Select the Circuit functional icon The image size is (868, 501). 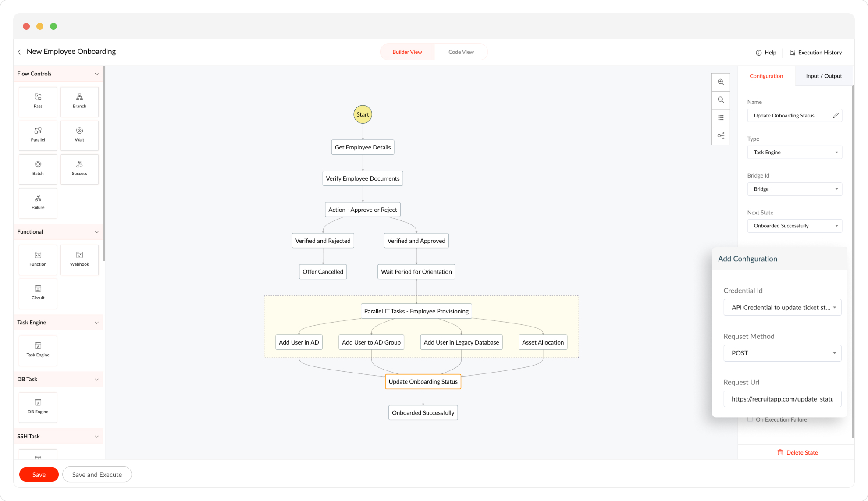click(x=38, y=293)
